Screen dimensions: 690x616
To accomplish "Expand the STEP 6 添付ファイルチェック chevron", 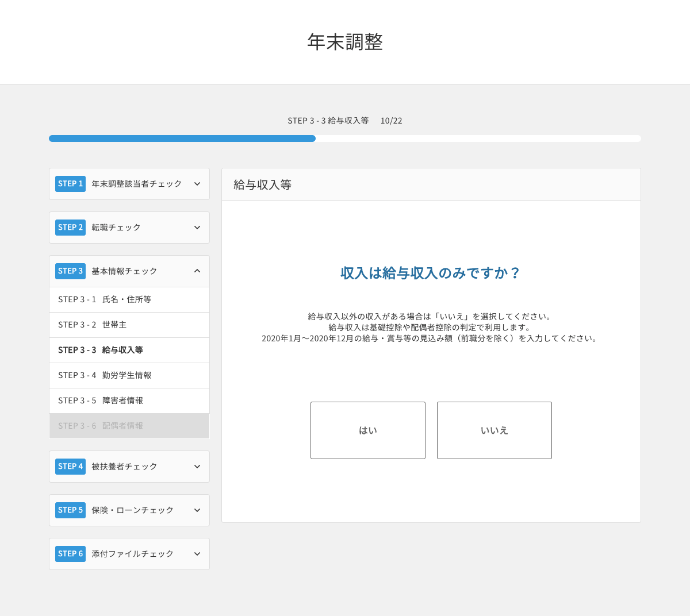I will 197,554.
